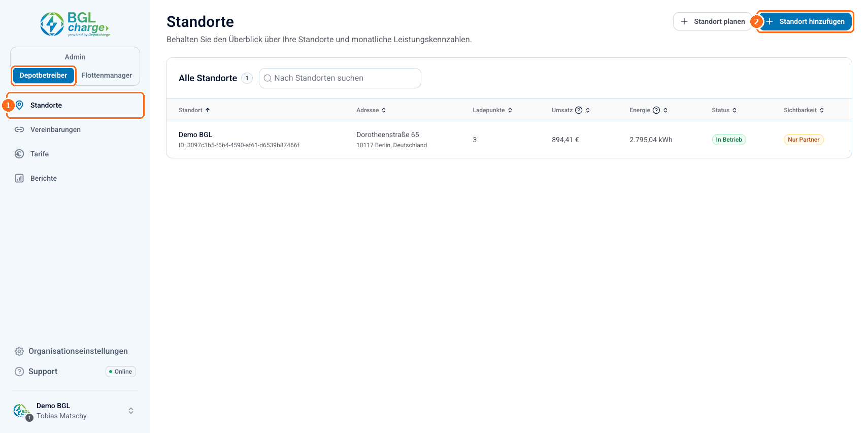868x433 pixels.
Task: Click the Alle Standorte count badge
Action: [x=247, y=78]
